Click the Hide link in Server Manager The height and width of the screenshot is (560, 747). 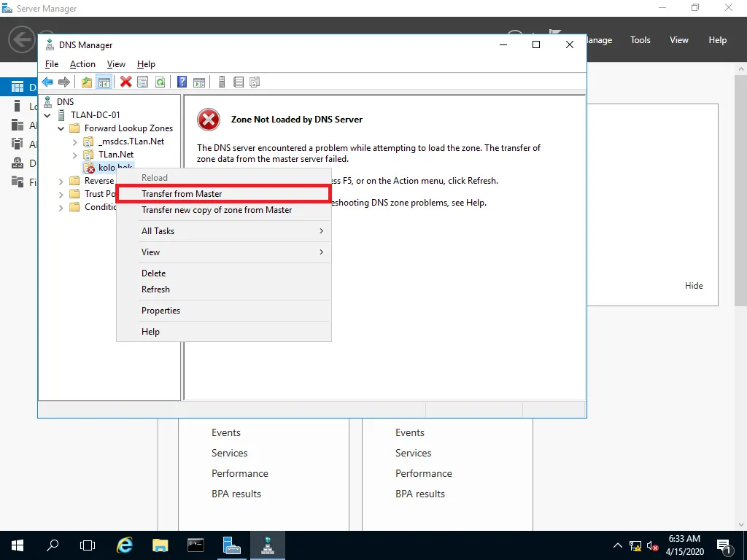[694, 286]
